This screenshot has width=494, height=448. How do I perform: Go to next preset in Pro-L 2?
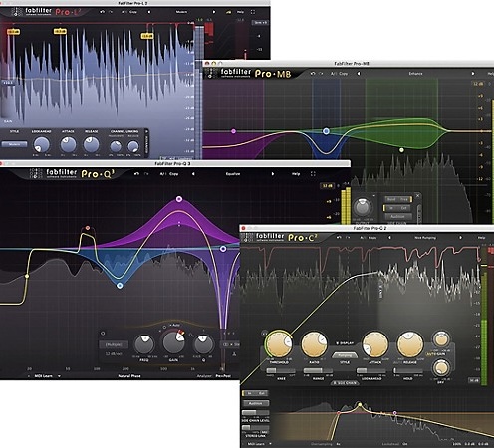click(213, 12)
